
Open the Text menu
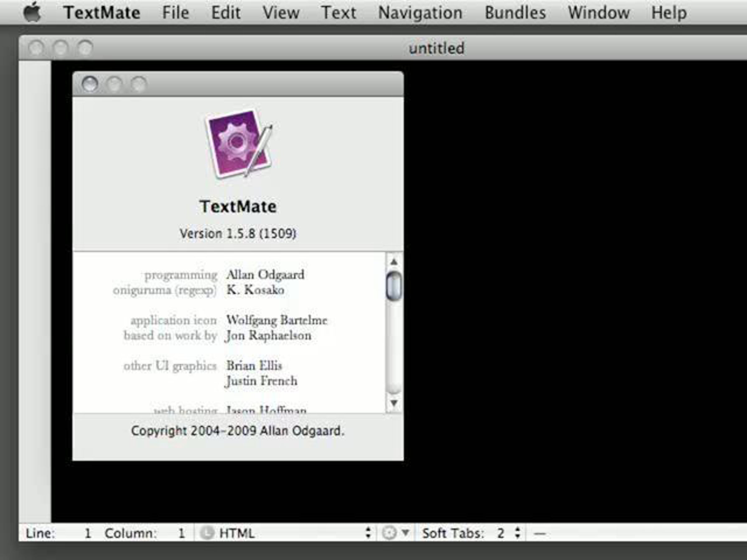[x=338, y=13]
